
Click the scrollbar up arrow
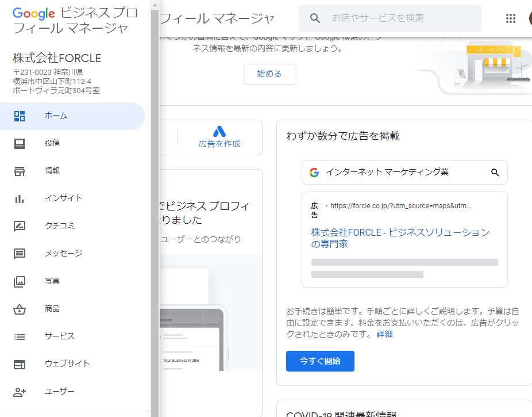coord(155,5)
